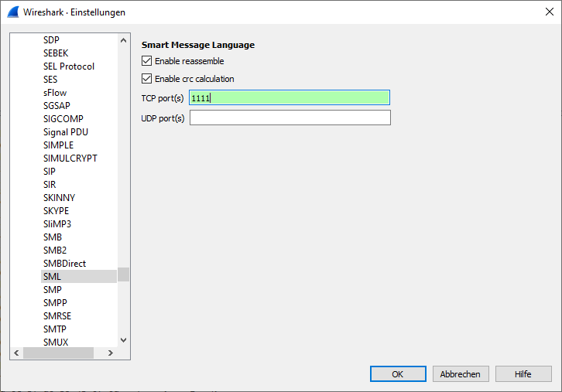Select the SEL Protocol entry
562x392 pixels.
point(69,66)
